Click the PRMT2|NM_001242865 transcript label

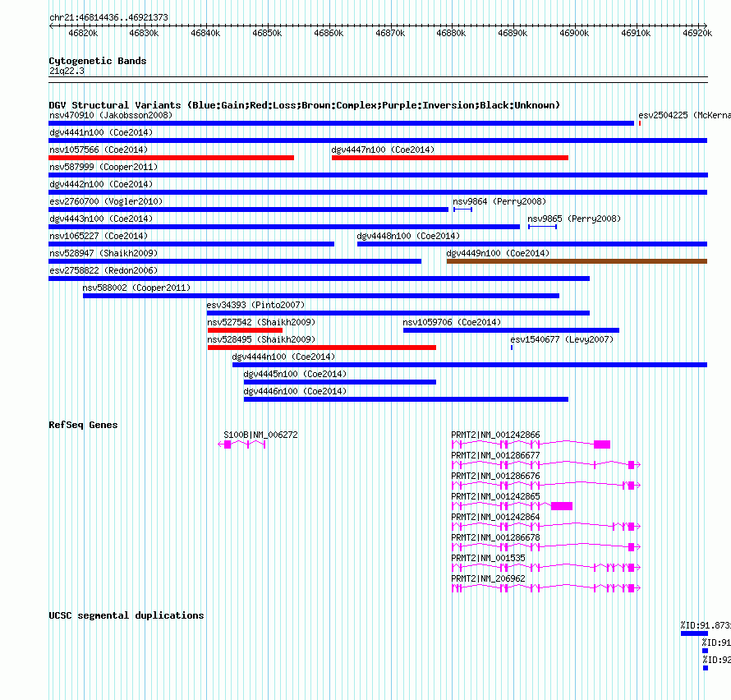495,496
